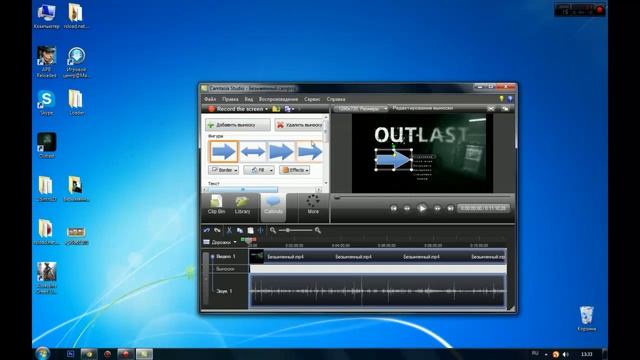Select the blue arrow callout on the preview

tap(392, 160)
